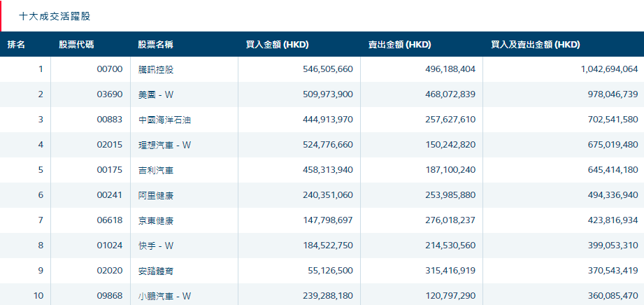The height and width of the screenshot is (305, 644).
Task: Click sell amount 214,530,560
Action: coord(450,246)
